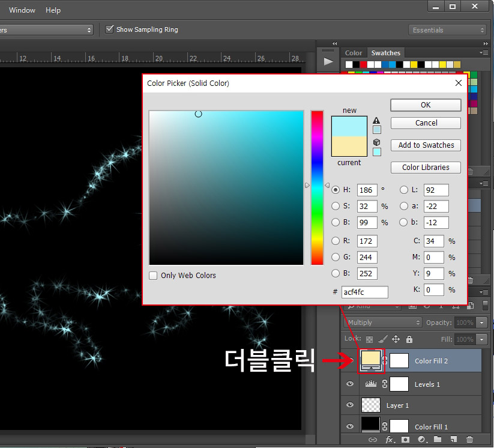Click OK in the Color Picker
Viewport: 494px width, 448px height.
point(426,105)
